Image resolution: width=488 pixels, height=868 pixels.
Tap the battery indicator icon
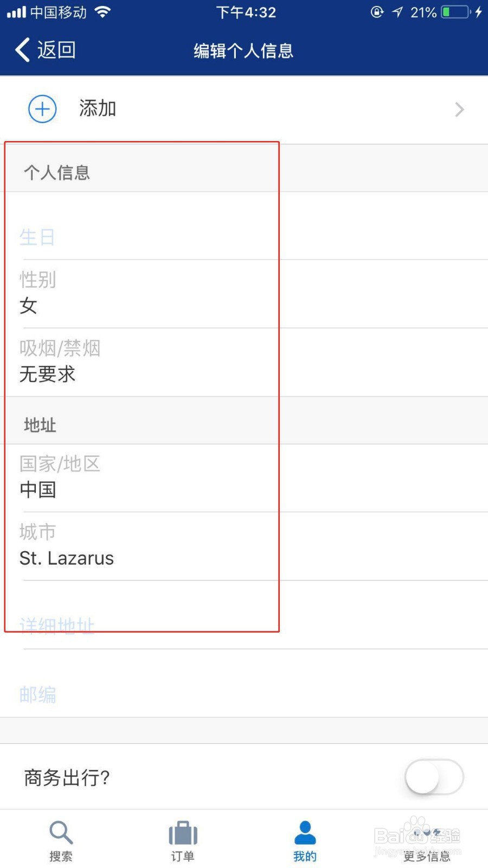455,12
